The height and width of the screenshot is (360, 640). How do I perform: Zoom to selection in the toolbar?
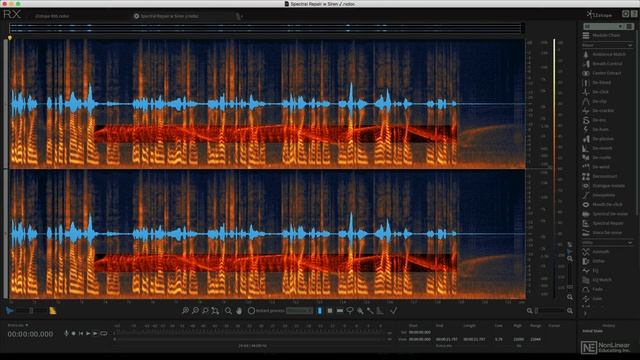(x=205, y=311)
